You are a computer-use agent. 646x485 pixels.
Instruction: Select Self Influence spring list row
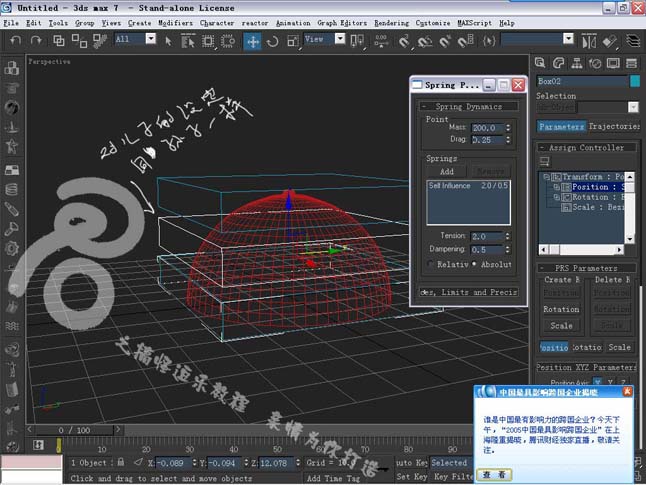pos(468,186)
